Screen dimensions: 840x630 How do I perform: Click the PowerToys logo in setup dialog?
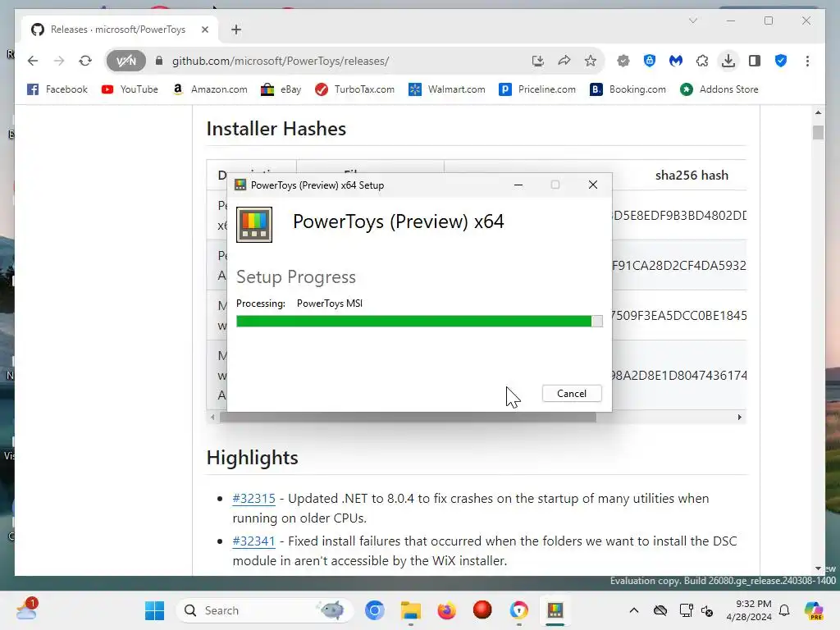(254, 225)
